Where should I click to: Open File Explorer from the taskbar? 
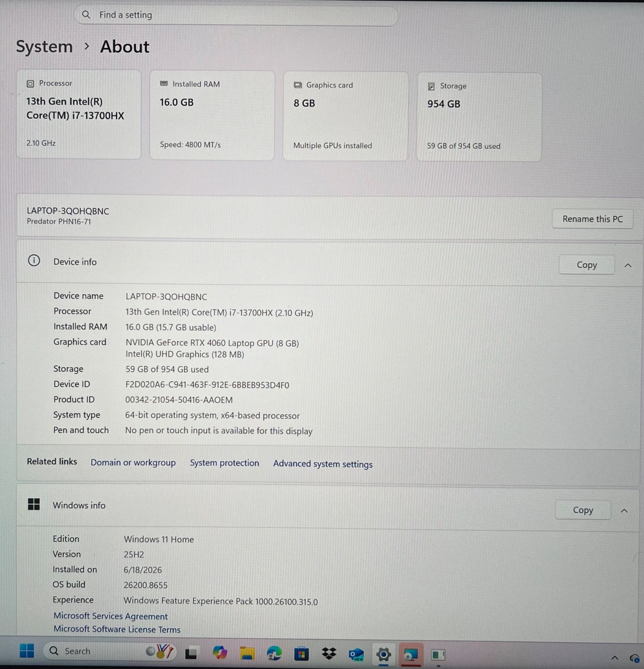tap(247, 653)
